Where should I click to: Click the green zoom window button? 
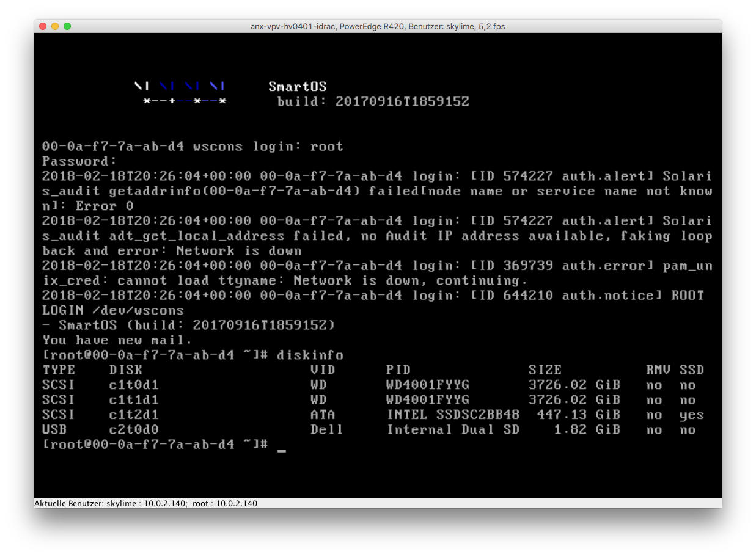67,26
